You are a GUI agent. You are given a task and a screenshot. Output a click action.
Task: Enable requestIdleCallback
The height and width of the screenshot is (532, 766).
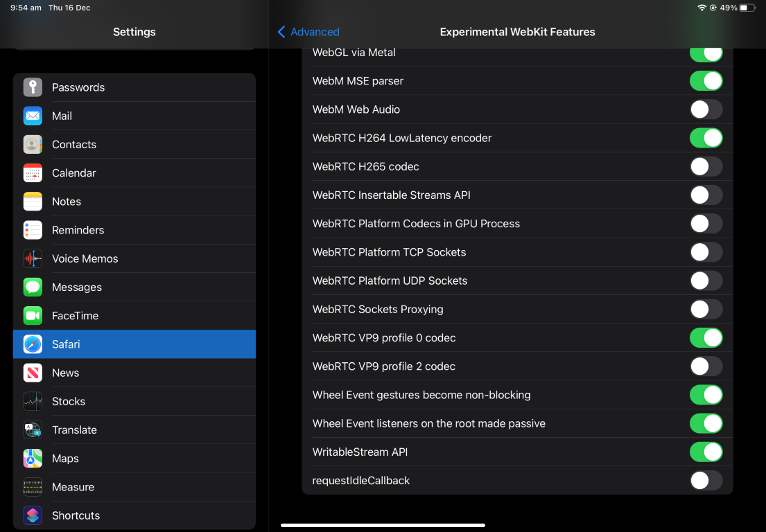(706, 481)
